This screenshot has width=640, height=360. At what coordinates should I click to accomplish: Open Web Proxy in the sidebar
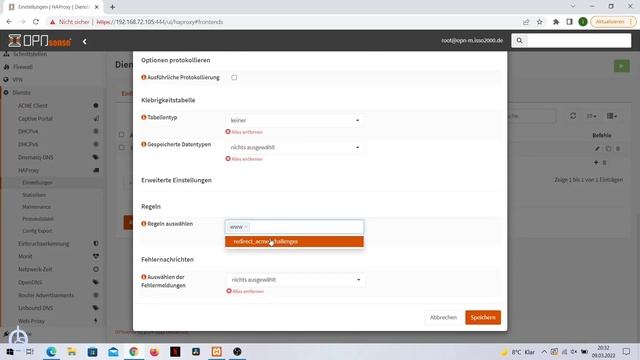pyautogui.click(x=31, y=321)
